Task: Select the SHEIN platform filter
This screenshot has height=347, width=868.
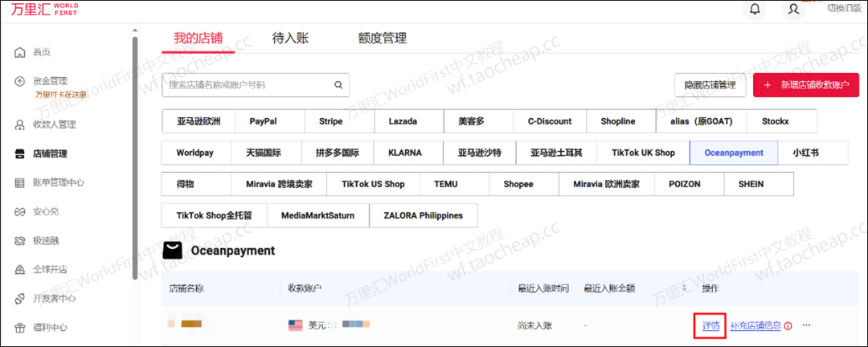Action: (x=759, y=184)
